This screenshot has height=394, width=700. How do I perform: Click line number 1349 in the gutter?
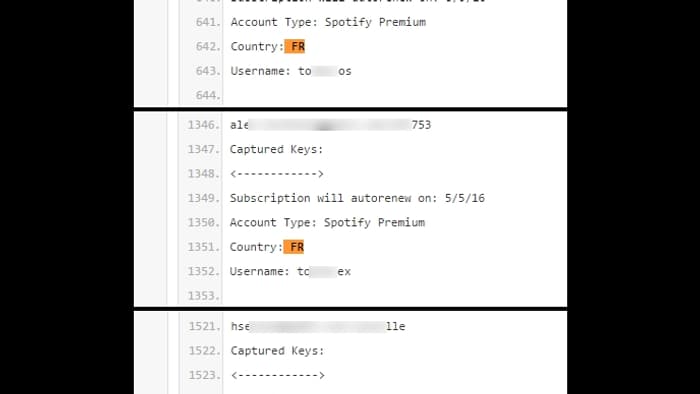click(204, 198)
